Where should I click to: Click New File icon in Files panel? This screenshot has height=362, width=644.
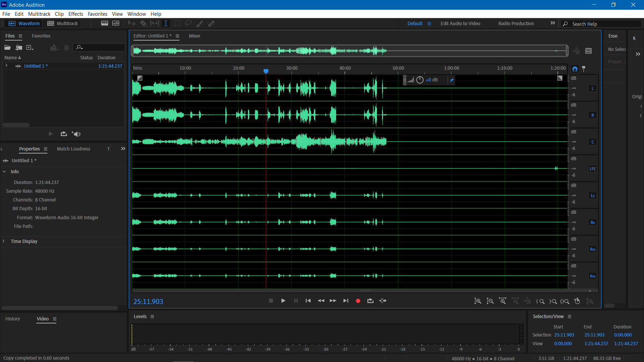pos(30,48)
